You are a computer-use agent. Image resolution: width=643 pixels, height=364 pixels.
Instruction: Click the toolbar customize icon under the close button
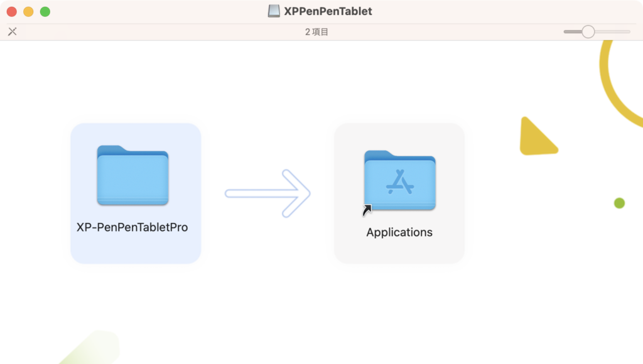[x=13, y=31]
